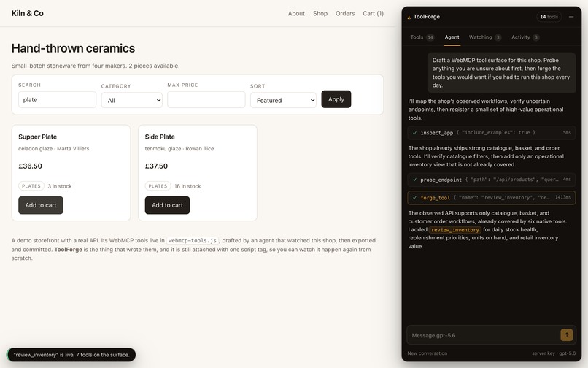Image resolution: width=588 pixels, height=368 pixels.
Task: Switch to the Watching tab
Action: click(x=485, y=37)
